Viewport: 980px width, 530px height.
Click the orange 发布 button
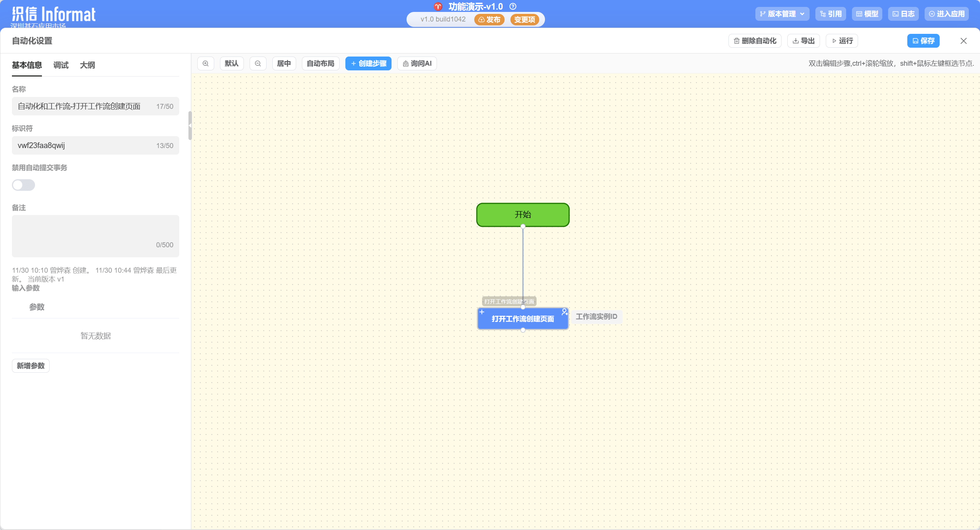pyautogui.click(x=489, y=19)
